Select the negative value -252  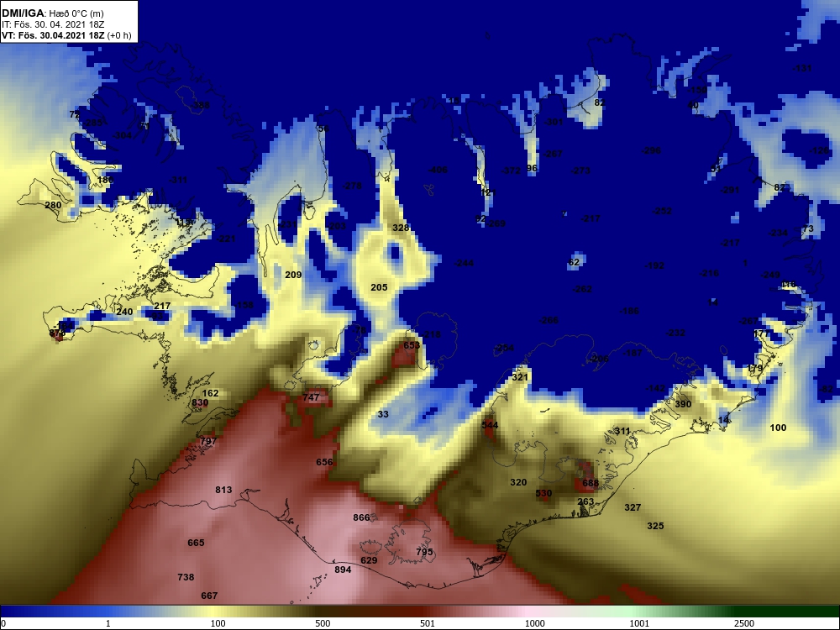point(662,212)
